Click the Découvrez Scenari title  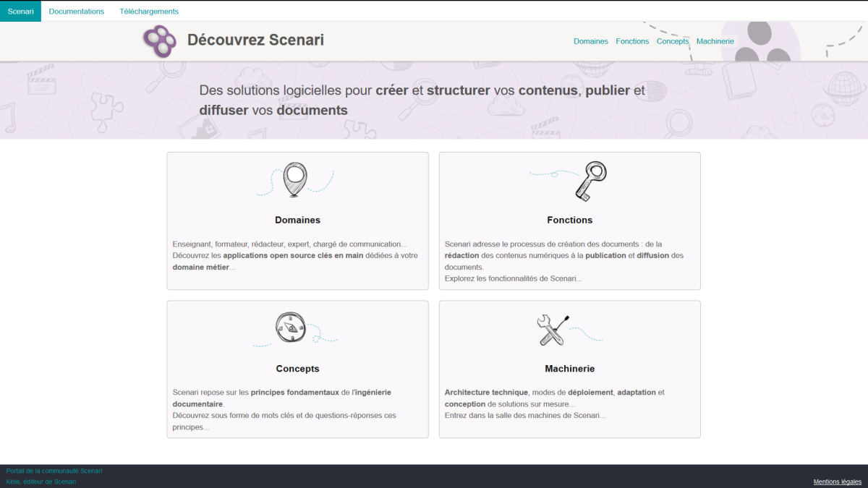pos(255,40)
